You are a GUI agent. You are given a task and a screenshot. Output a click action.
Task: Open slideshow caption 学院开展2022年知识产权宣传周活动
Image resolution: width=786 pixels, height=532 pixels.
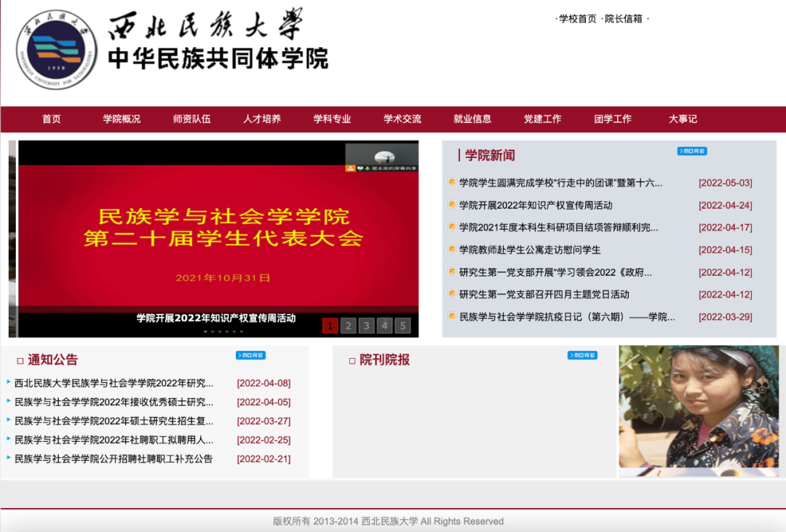[216, 318]
